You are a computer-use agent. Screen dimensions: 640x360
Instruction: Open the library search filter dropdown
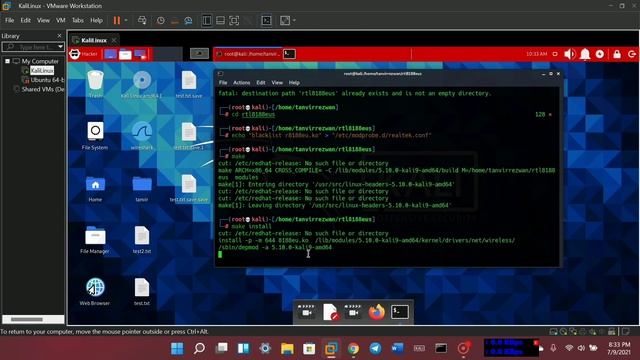[60, 47]
